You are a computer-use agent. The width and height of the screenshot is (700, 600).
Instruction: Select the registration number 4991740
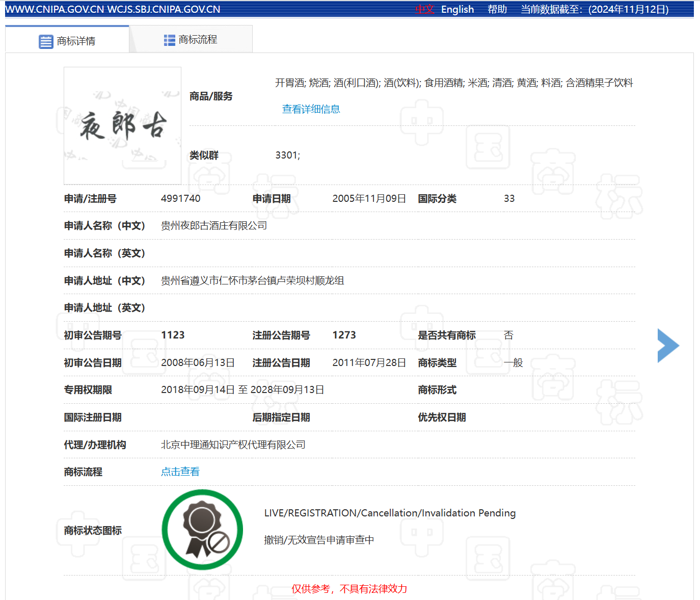181,198
